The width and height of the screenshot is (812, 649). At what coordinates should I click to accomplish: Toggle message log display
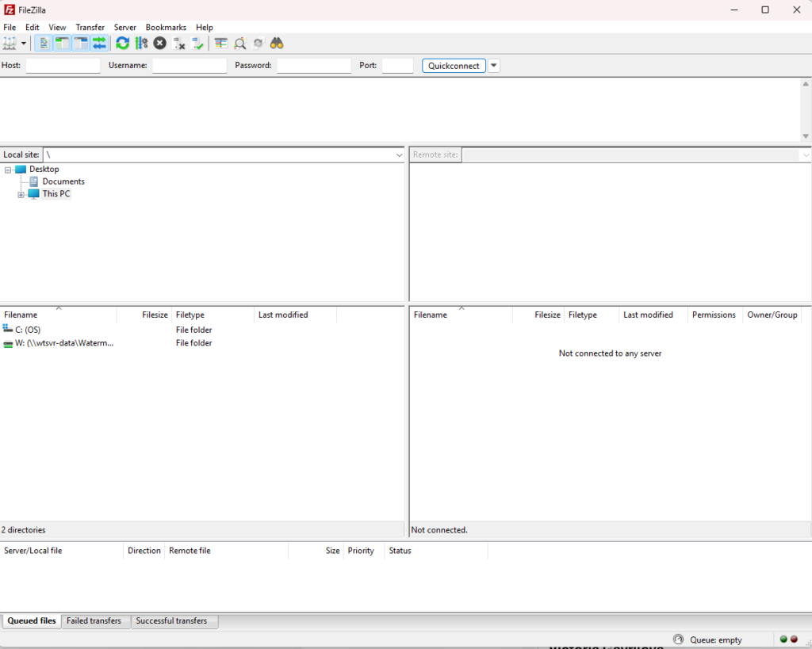[44, 44]
